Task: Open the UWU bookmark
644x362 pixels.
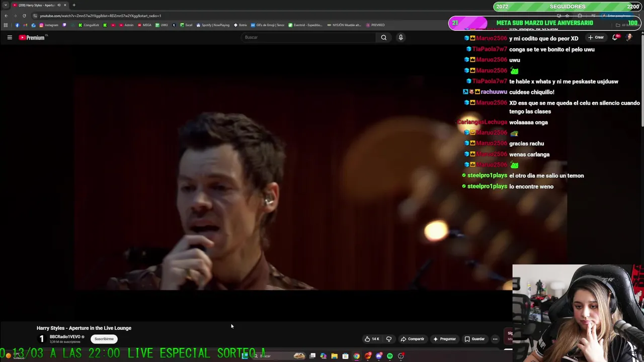Action: click(162, 25)
